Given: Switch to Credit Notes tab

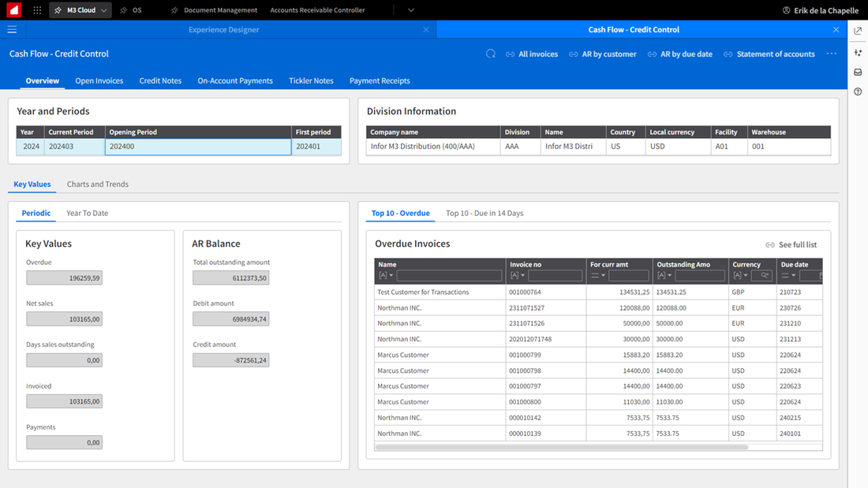Looking at the screenshot, I should pyautogui.click(x=160, y=80).
